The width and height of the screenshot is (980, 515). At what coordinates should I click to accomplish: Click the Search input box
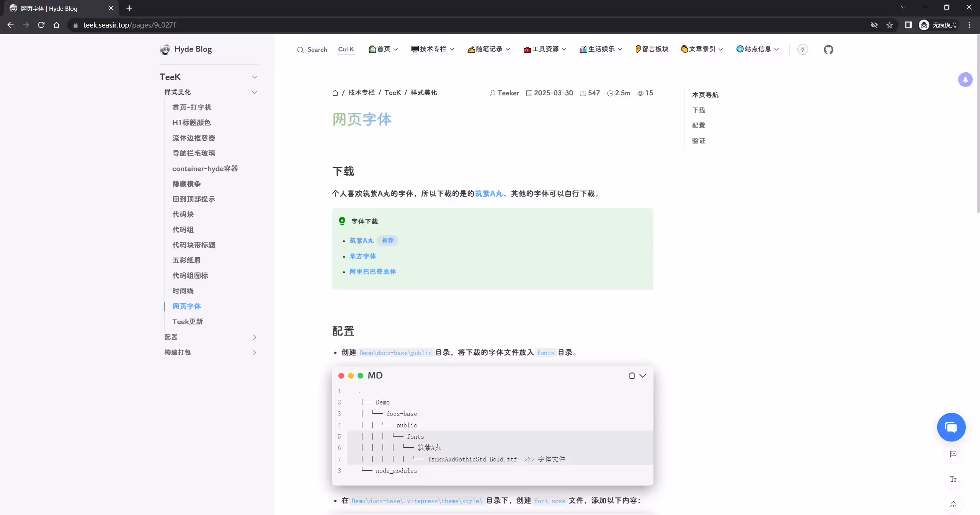(x=327, y=49)
